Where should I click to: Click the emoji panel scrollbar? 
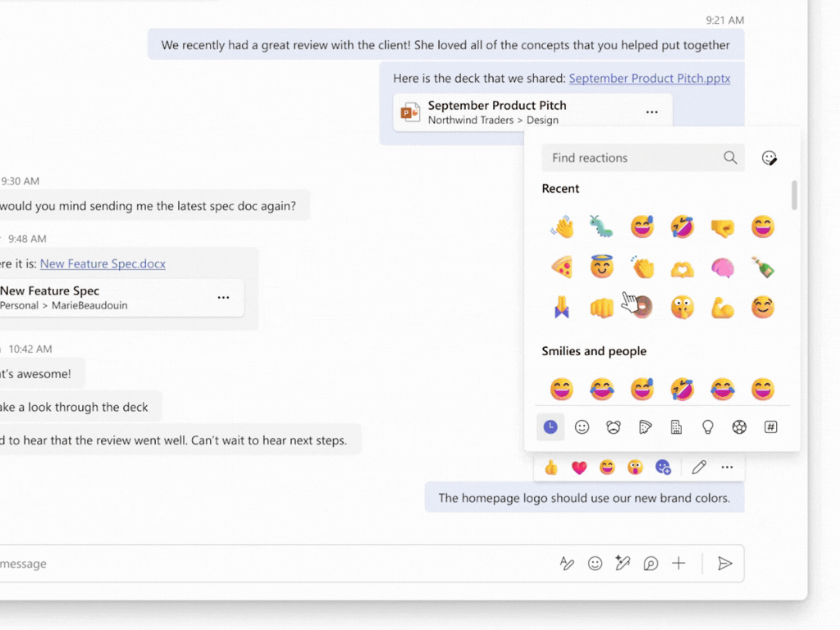point(794,196)
